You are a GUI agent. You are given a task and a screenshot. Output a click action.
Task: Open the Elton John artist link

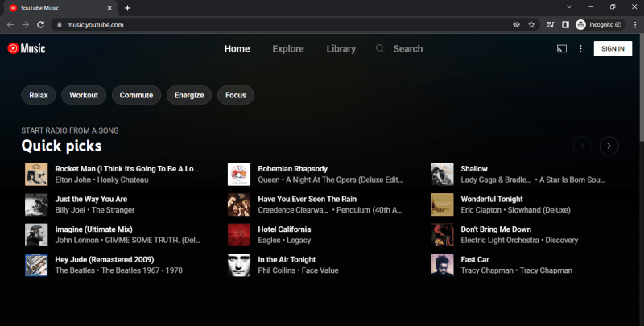pos(72,180)
